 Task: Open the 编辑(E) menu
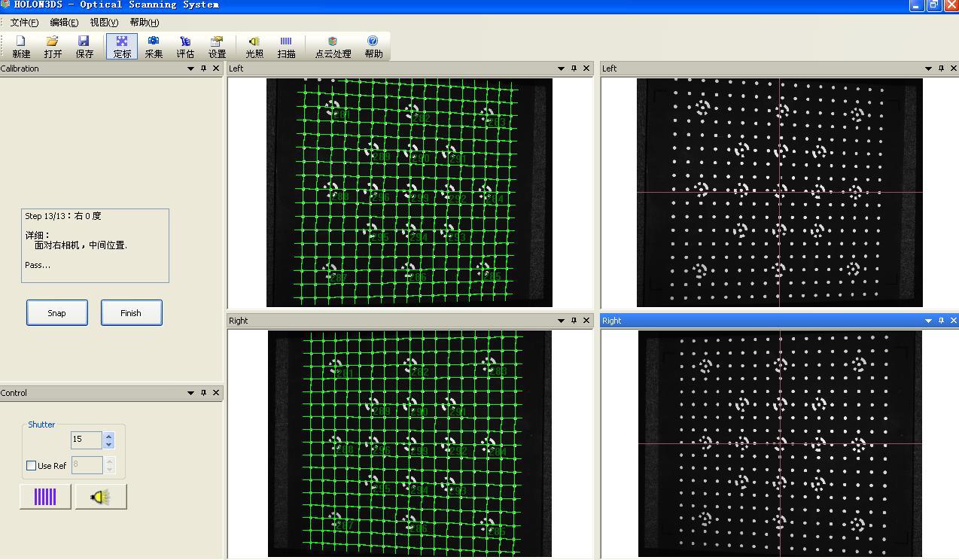click(x=64, y=23)
